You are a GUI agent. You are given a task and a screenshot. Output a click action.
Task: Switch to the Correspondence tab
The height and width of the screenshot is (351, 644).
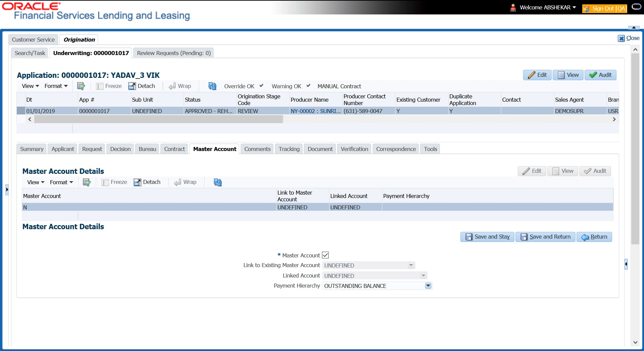tap(396, 149)
